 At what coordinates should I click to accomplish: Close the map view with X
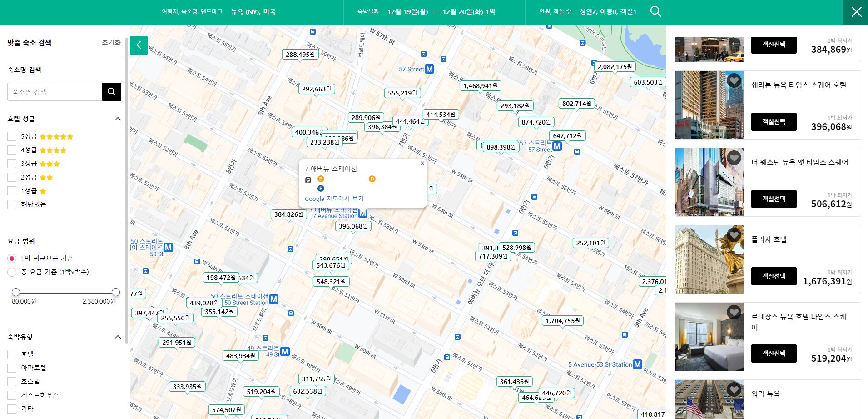(x=856, y=12)
